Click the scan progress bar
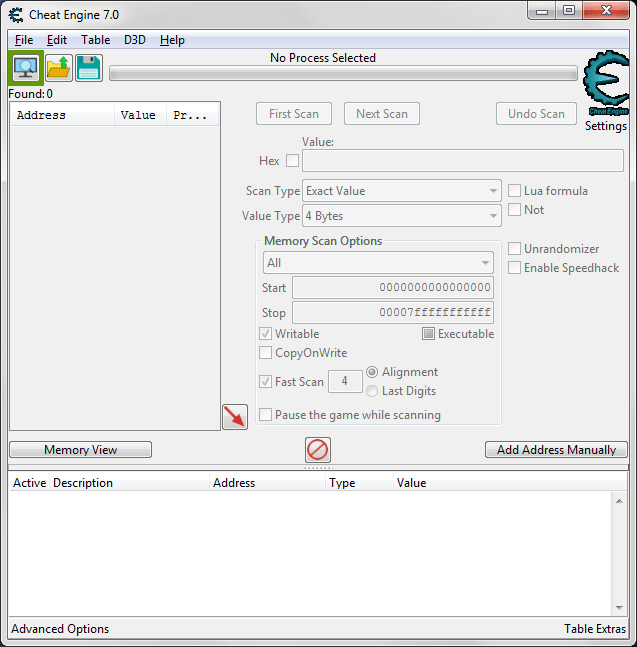 (343, 74)
